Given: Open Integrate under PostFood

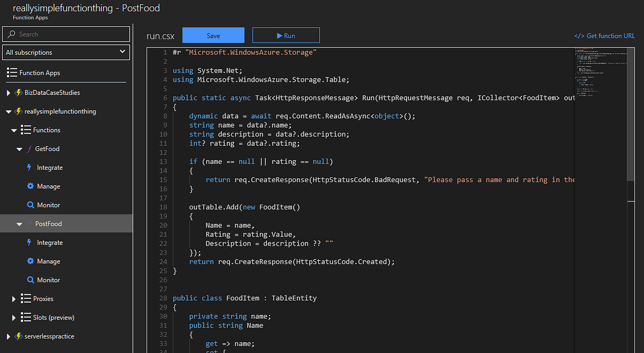Looking at the screenshot, I should click(x=49, y=243).
